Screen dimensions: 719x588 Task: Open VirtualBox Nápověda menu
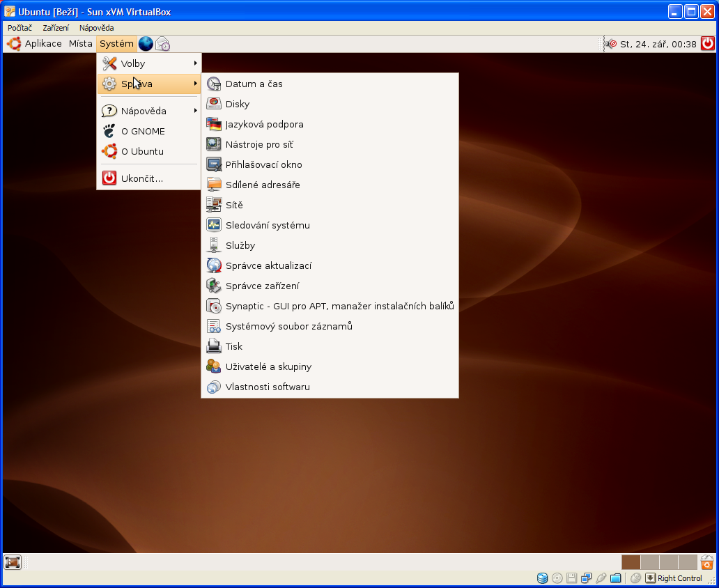pos(96,28)
